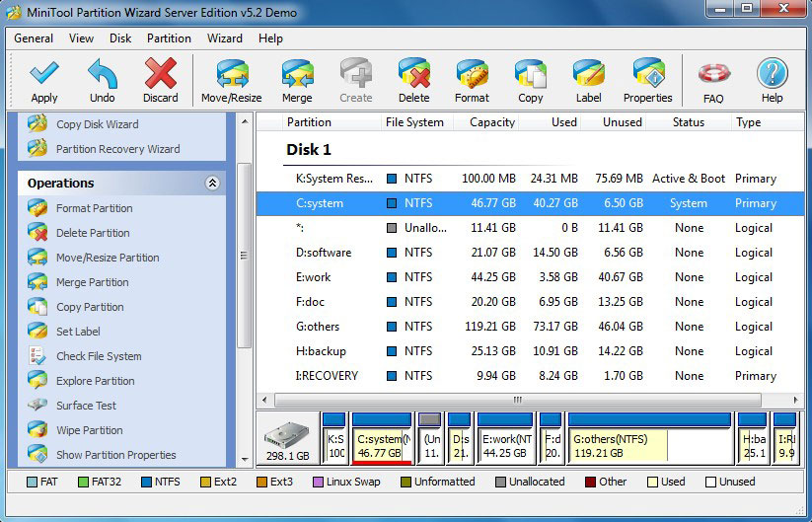Click the NTFS legend color swatch

click(x=147, y=483)
